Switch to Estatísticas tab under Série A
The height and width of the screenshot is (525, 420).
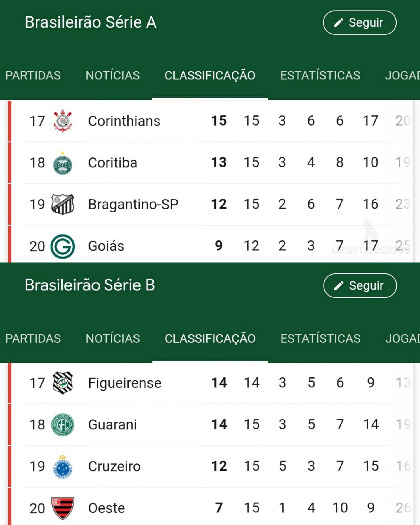pyautogui.click(x=320, y=75)
